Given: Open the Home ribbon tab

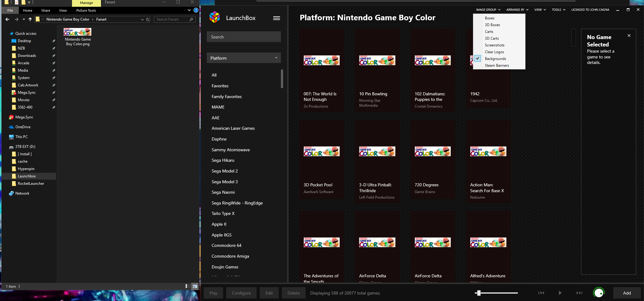Looking at the screenshot, I should point(28,10).
